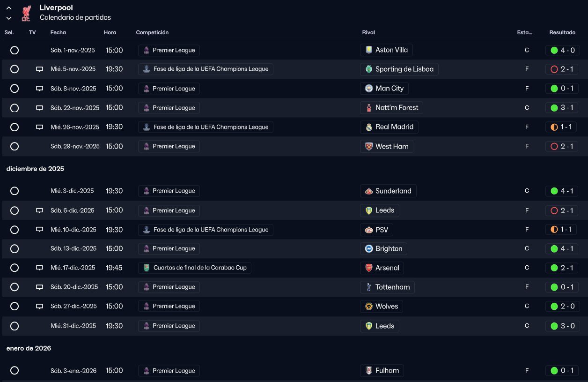
Task: Click the TV icon on the Real Madrid row
Action: point(39,127)
